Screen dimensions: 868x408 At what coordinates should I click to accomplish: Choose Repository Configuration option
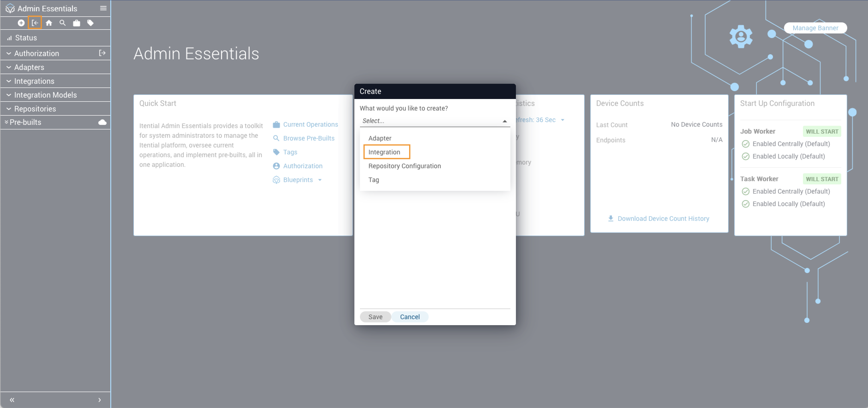click(404, 166)
